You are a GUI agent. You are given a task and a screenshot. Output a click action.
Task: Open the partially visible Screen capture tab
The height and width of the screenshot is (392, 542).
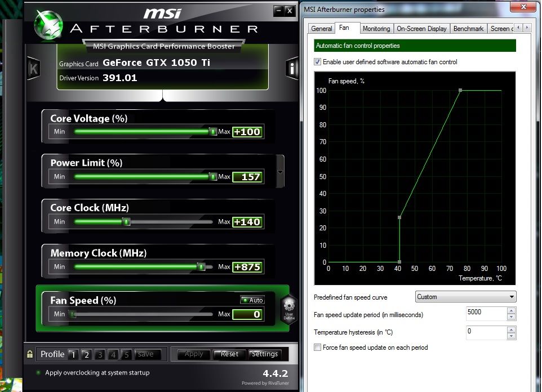(x=500, y=29)
